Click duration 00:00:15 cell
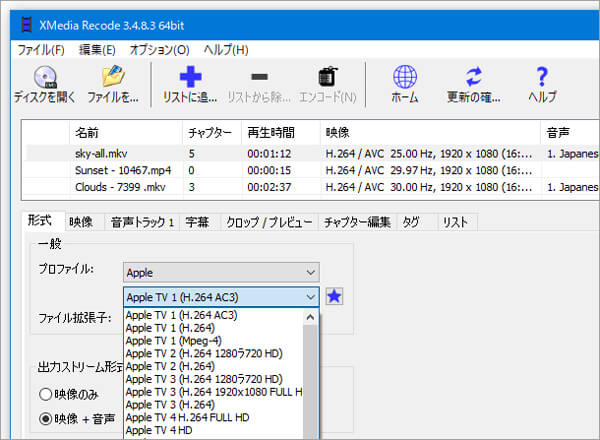The height and width of the screenshot is (440, 600). coord(269,170)
